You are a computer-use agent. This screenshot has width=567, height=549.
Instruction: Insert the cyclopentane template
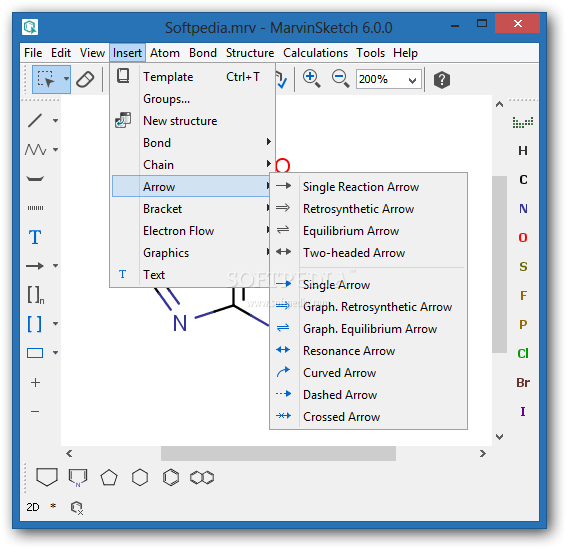[109, 478]
